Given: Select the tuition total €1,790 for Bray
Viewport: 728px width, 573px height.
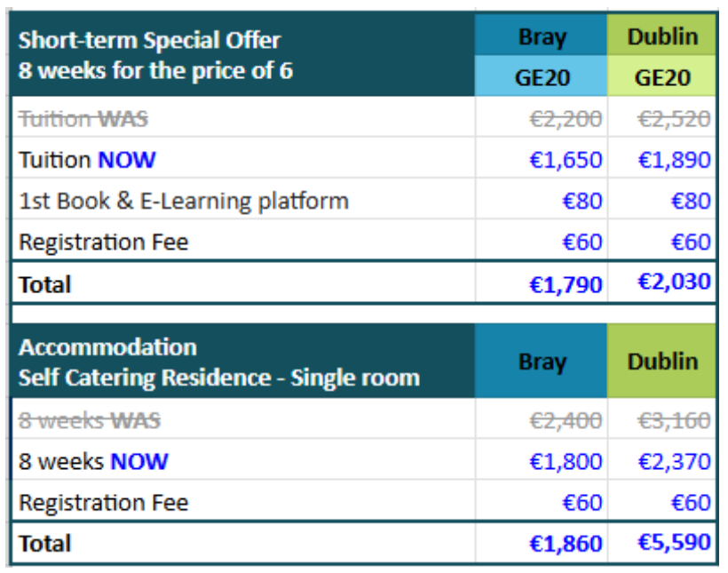Looking at the screenshot, I should [x=566, y=284].
